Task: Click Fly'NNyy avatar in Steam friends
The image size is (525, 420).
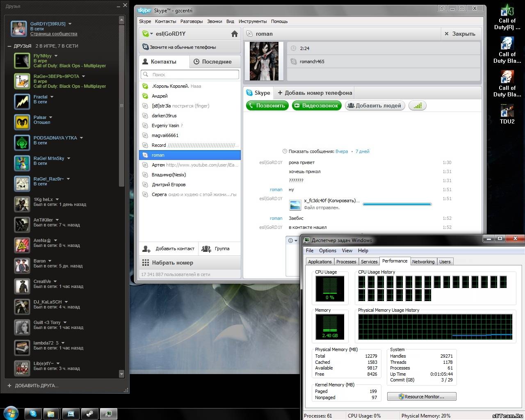Action: point(22,61)
